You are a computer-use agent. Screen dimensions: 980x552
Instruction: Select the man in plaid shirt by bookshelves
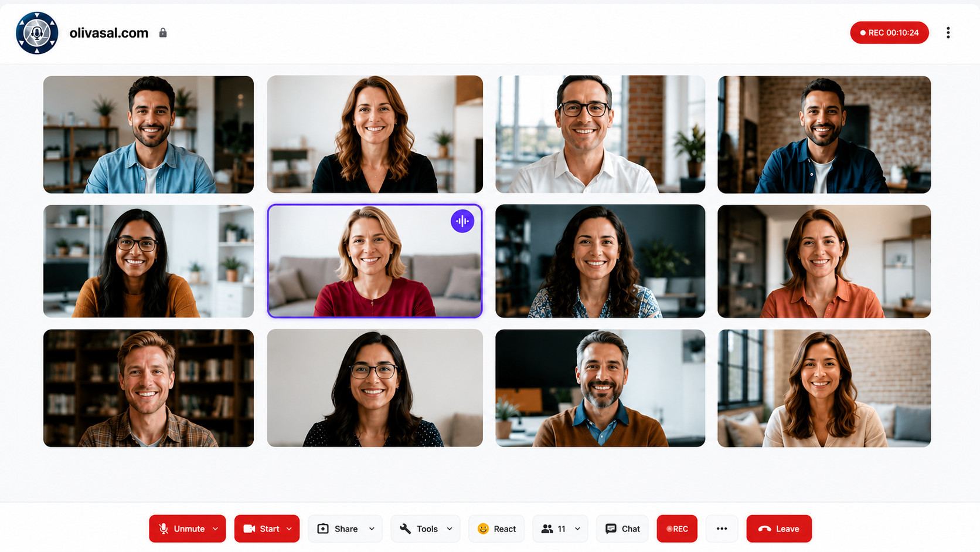148,388
